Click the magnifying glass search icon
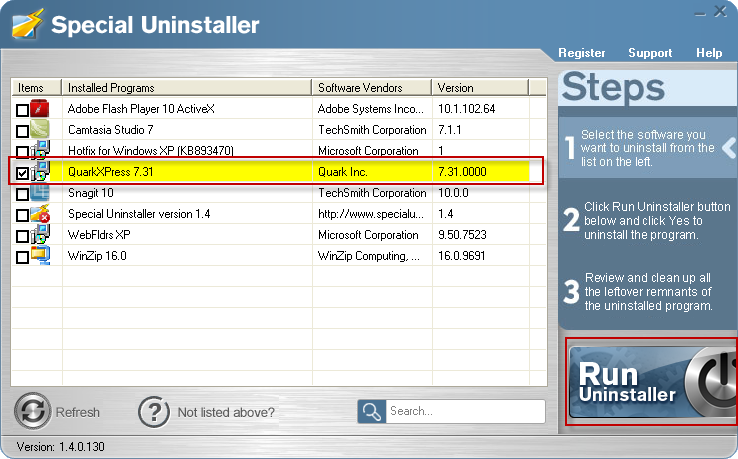Screen dimensions: 738x459 click(372, 411)
